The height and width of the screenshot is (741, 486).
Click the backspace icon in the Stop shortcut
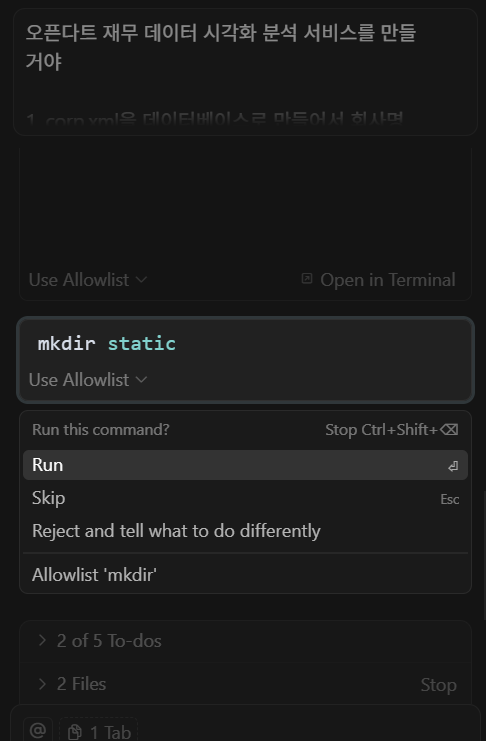449,430
